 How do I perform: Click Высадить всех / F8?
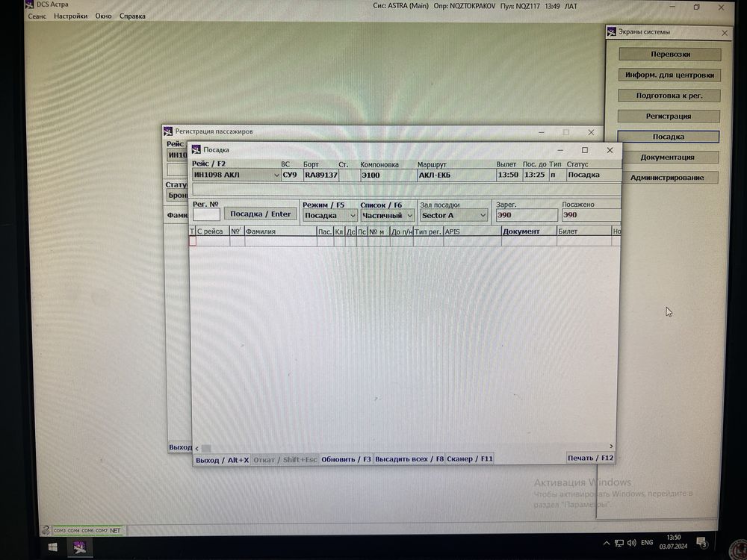click(409, 459)
